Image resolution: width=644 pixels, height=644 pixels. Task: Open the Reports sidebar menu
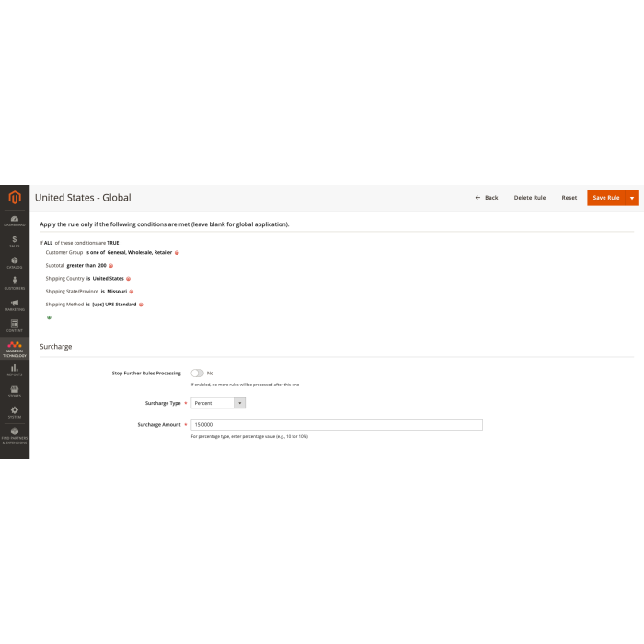[x=15, y=370]
